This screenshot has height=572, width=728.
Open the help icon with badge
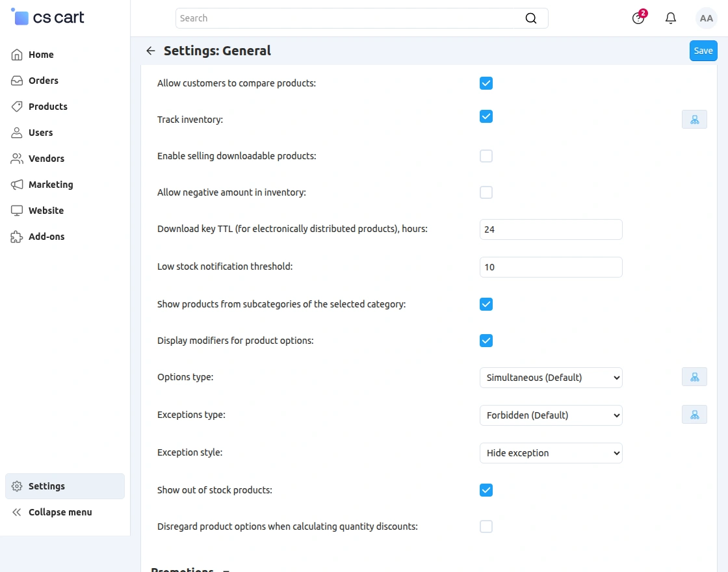(x=638, y=18)
